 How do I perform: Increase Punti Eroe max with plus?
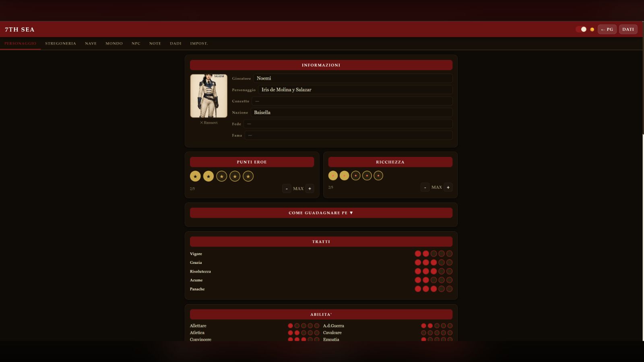coord(310,189)
